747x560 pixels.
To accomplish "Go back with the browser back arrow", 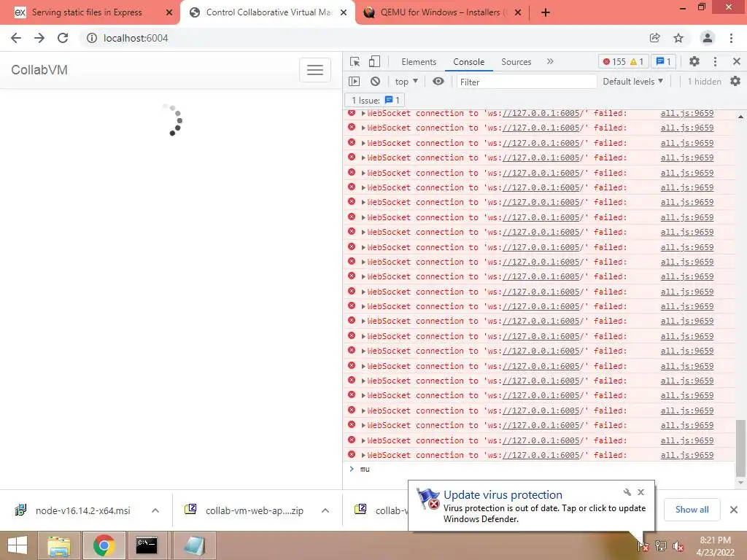I will pyautogui.click(x=16, y=38).
